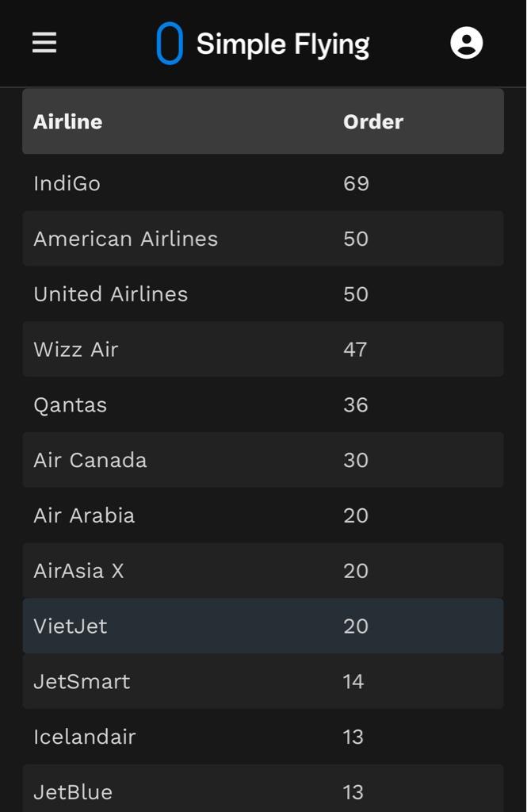
Task: Click the blue Simple Flying logo icon
Action: [170, 43]
